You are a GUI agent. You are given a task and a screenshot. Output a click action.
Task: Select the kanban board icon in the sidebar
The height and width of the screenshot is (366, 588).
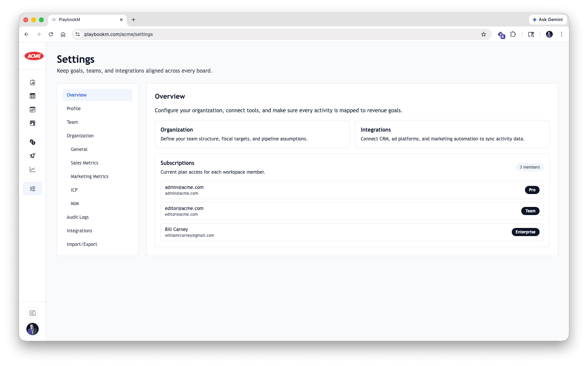click(x=32, y=123)
